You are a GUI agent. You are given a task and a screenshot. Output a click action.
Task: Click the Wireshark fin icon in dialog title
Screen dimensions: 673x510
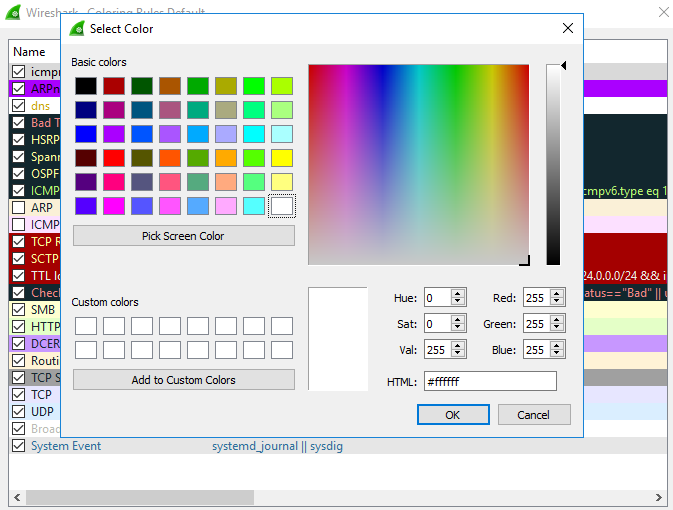77,29
